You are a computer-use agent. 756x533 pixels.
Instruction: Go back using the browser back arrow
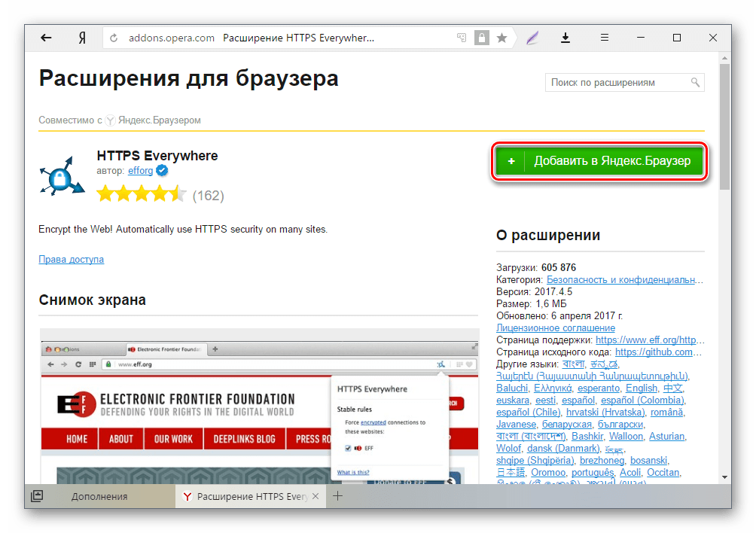coord(46,38)
